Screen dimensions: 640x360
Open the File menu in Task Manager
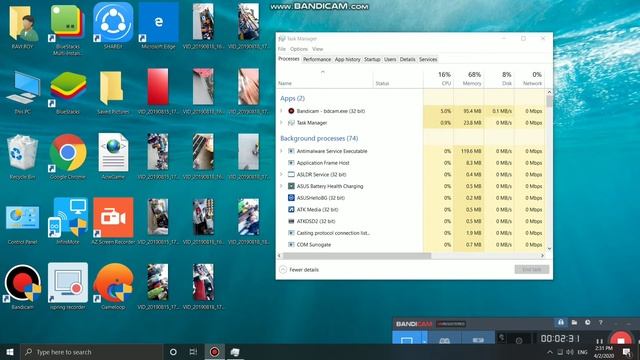coord(282,49)
